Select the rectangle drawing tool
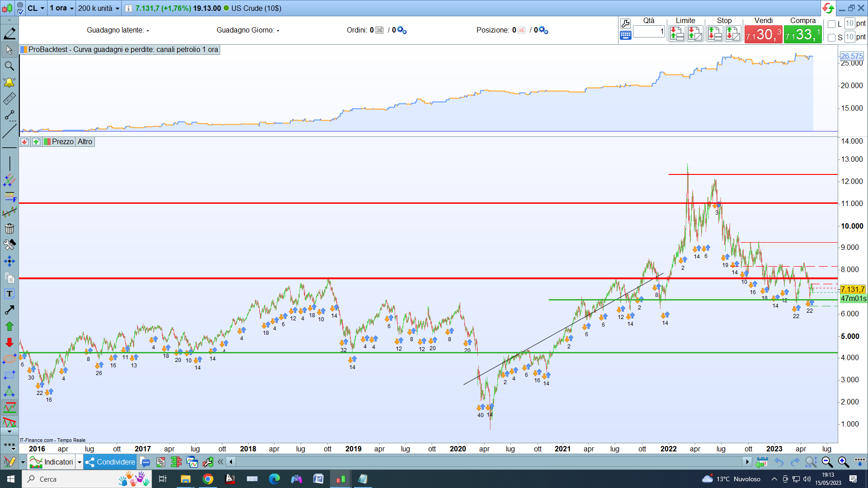868x488 pixels. (9, 375)
